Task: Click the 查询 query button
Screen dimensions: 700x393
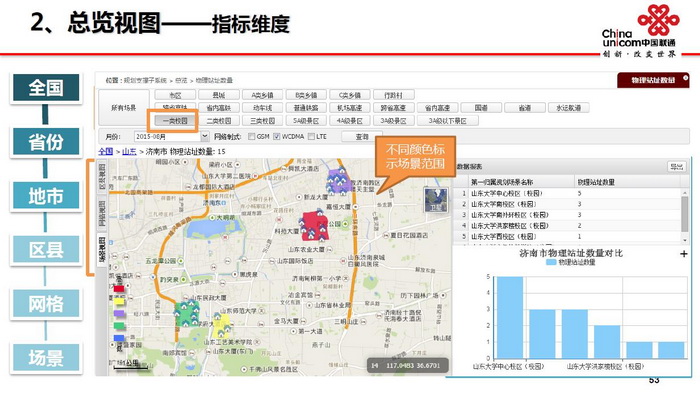Action: tap(362, 137)
